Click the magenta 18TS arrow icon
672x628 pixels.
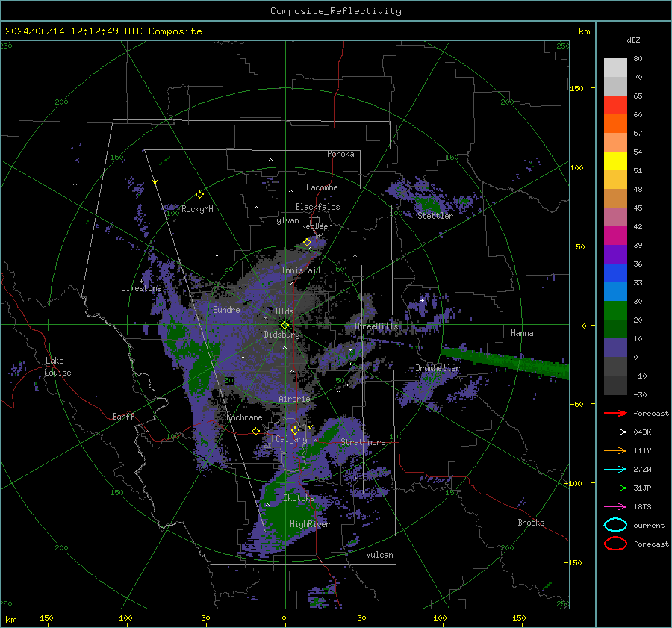pyautogui.click(x=615, y=507)
